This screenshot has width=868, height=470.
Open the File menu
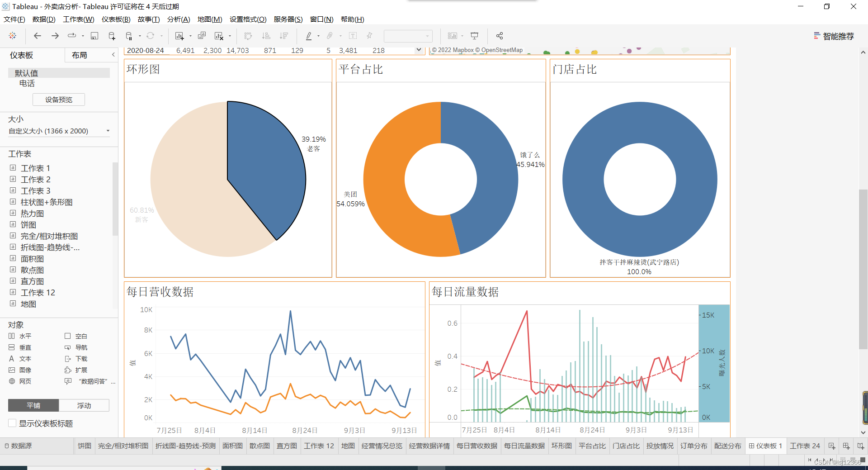pyautogui.click(x=14, y=19)
